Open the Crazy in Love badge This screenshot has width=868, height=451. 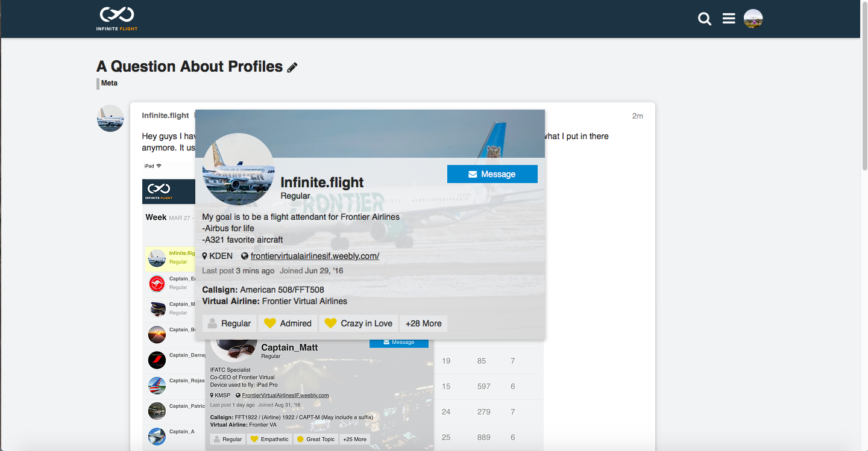coord(359,323)
